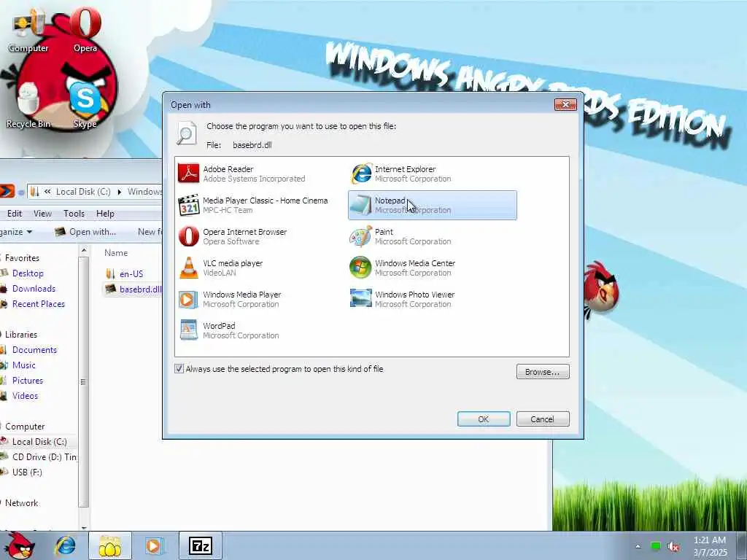747x560 pixels.
Task: Open Windows Media Player taskbar icon
Action: coord(154,545)
